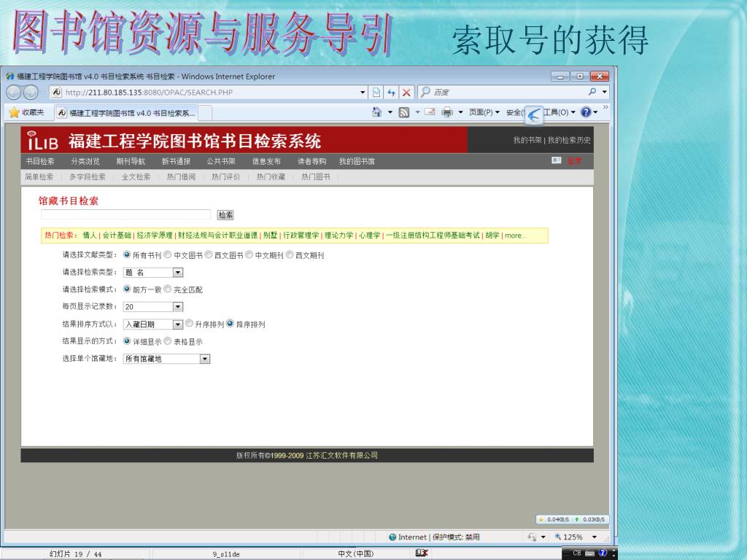Open the 我的图书馆 navigation menu
Viewport: 747px width, 560px height.
[x=357, y=161]
